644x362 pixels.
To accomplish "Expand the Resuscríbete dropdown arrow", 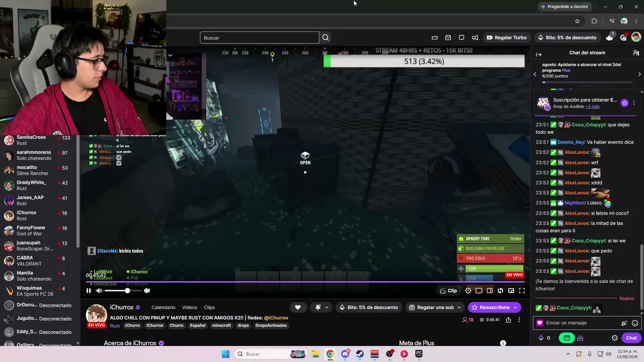I will [515, 307].
